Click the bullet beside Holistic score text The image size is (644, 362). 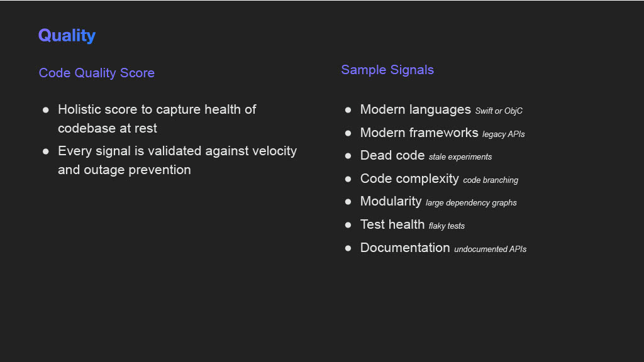coord(45,109)
